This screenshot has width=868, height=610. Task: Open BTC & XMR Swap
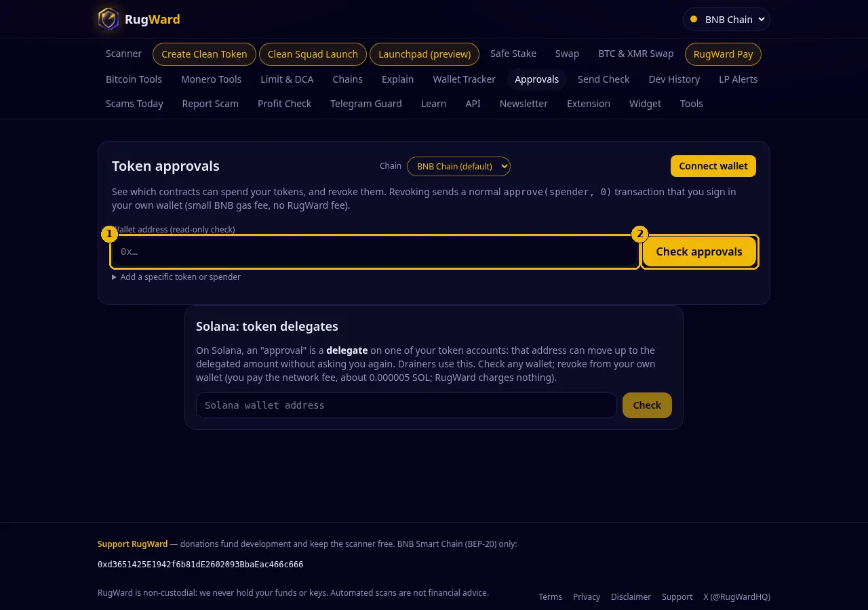point(636,54)
